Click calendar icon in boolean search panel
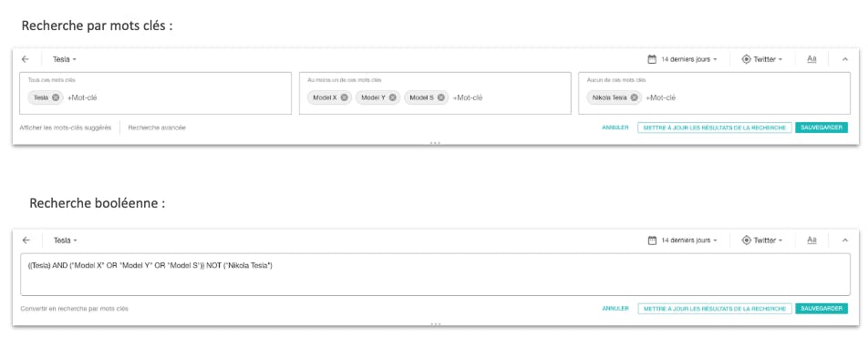Image resolution: width=868 pixels, height=347 pixels. point(652,240)
